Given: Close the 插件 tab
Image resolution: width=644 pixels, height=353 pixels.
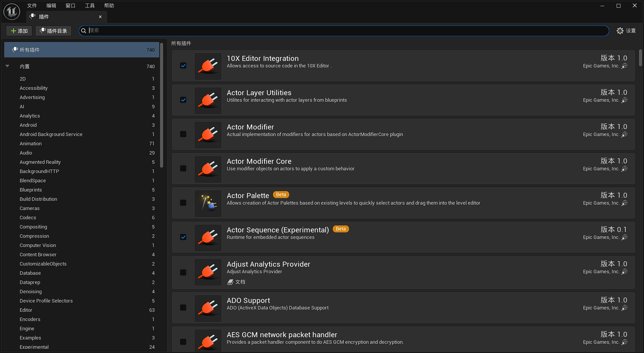Looking at the screenshot, I should pyautogui.click(x=100, y=17).
